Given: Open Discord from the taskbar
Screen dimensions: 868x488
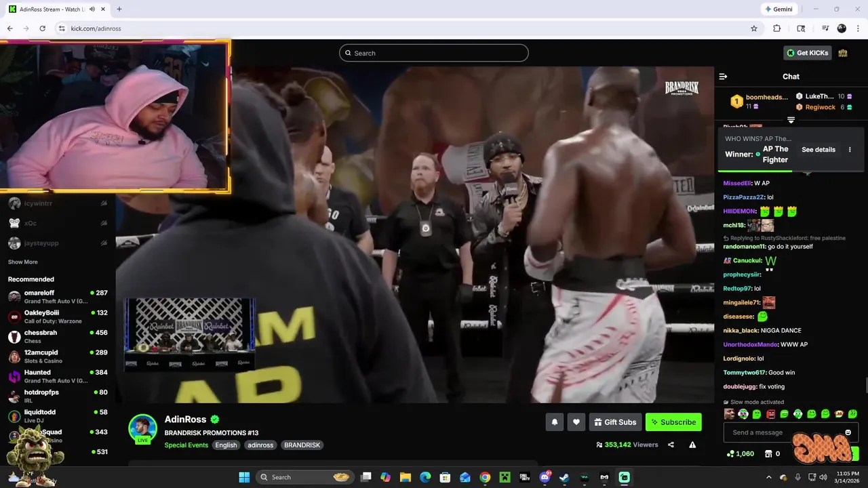Looking at the screenshot, I should point(545,477).
